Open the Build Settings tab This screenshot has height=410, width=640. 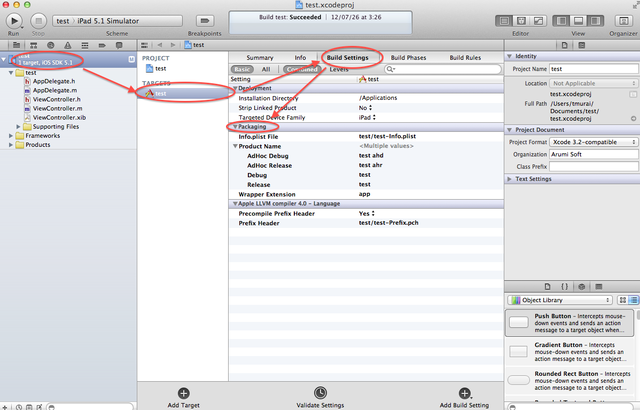click(347, 58)
